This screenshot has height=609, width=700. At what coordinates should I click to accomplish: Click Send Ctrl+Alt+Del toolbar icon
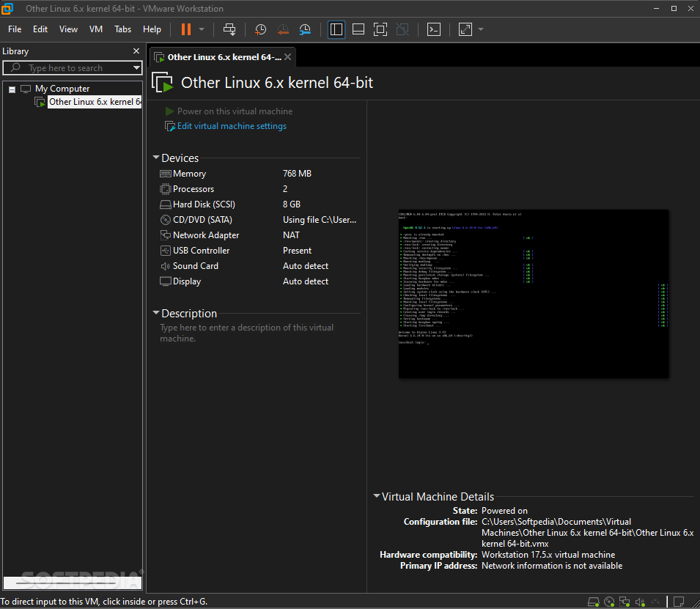click(x=229, y=29)
